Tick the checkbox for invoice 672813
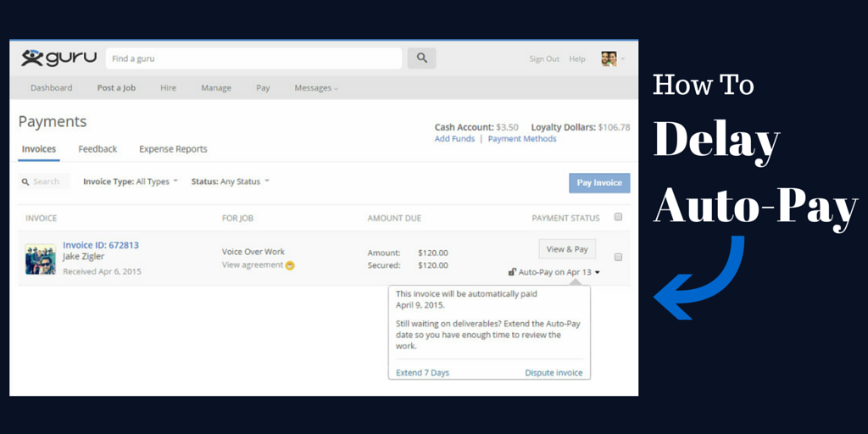Viewport: 868px width, 434px height. [x=618, y=257]
